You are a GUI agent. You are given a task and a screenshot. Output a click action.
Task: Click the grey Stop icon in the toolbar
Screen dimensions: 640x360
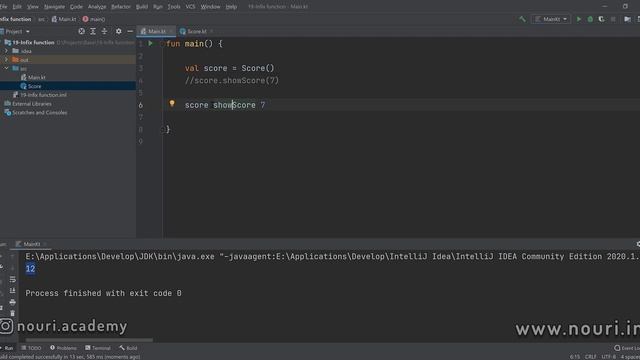(613, 19)
